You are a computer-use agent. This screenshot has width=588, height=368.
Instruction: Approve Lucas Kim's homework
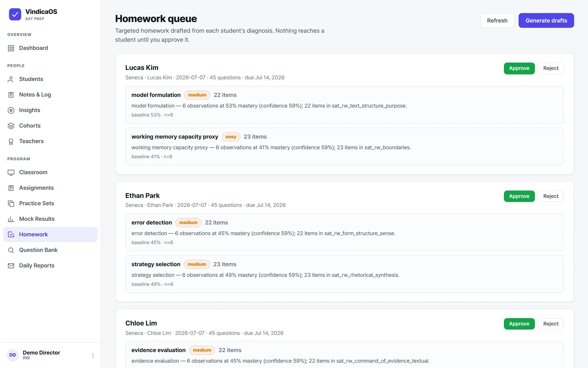519,68
